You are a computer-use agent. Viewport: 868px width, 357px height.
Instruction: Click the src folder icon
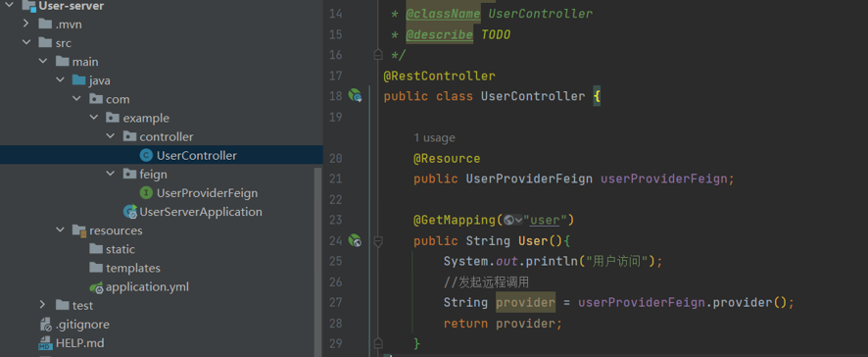[x=45, y=43]
